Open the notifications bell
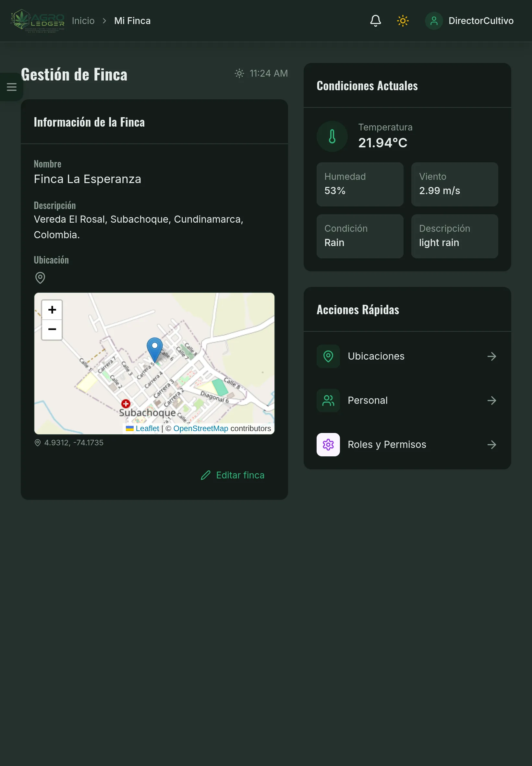532x766 pixels. pyautogui.click(x=375, y=21)
